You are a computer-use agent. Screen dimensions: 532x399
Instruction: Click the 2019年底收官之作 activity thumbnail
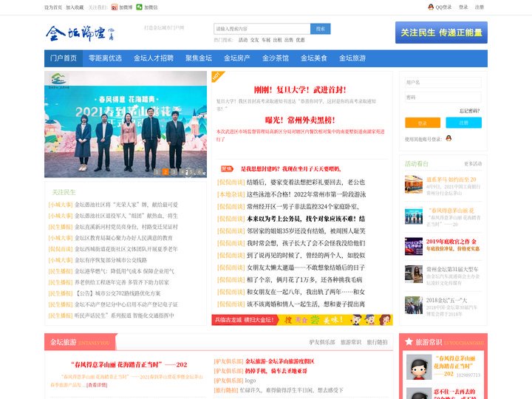click(414, 246)
